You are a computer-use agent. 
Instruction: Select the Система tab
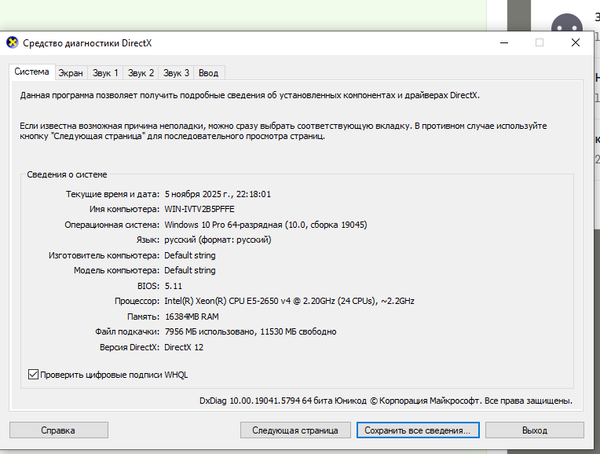click(x=31, y=72)
